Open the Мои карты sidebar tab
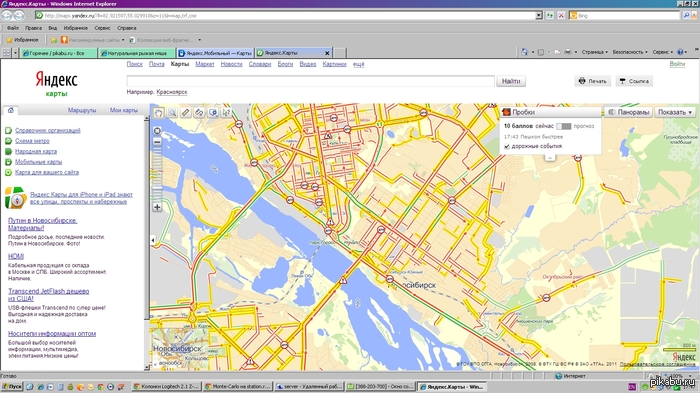 click(124, 110)
